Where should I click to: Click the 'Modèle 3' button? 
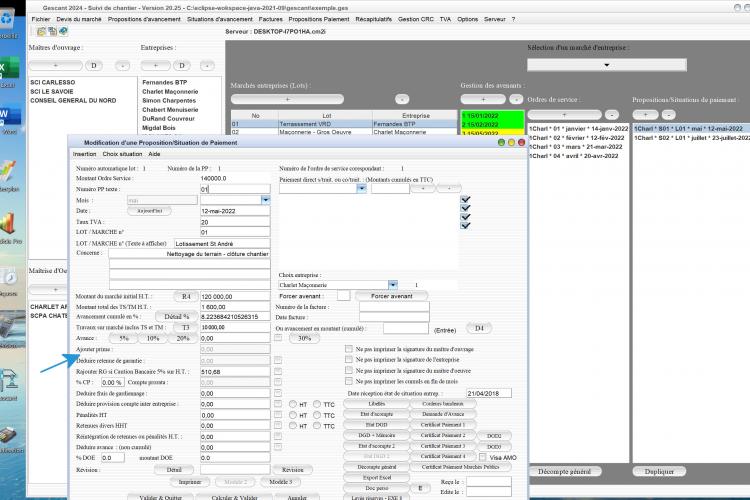coord(280,482)
